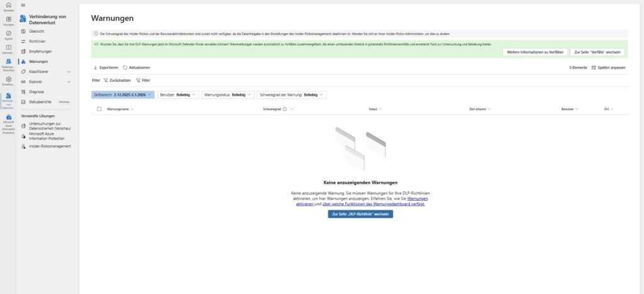Click the Exportieren download icon
The image size is (644, 294).
(95, 67)
